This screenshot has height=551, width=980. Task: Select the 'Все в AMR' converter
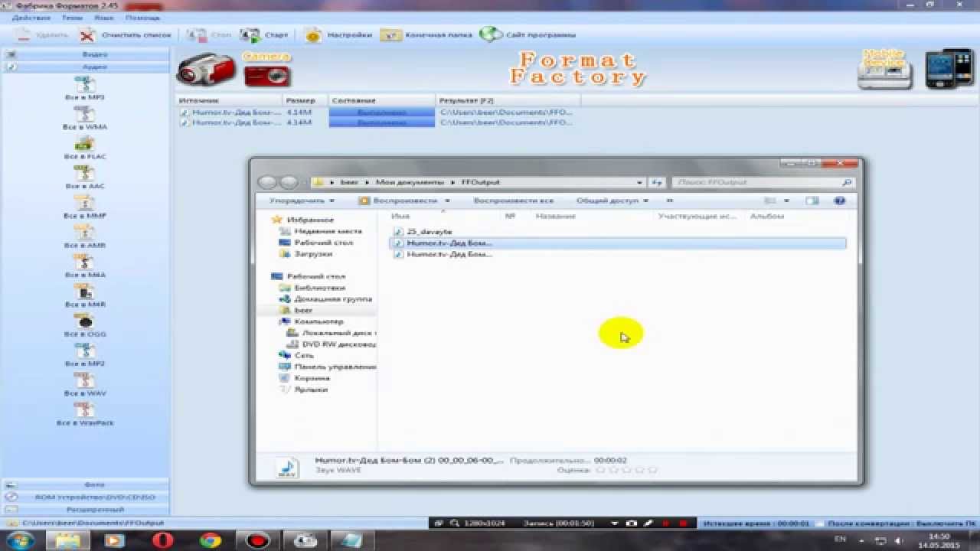84,236
